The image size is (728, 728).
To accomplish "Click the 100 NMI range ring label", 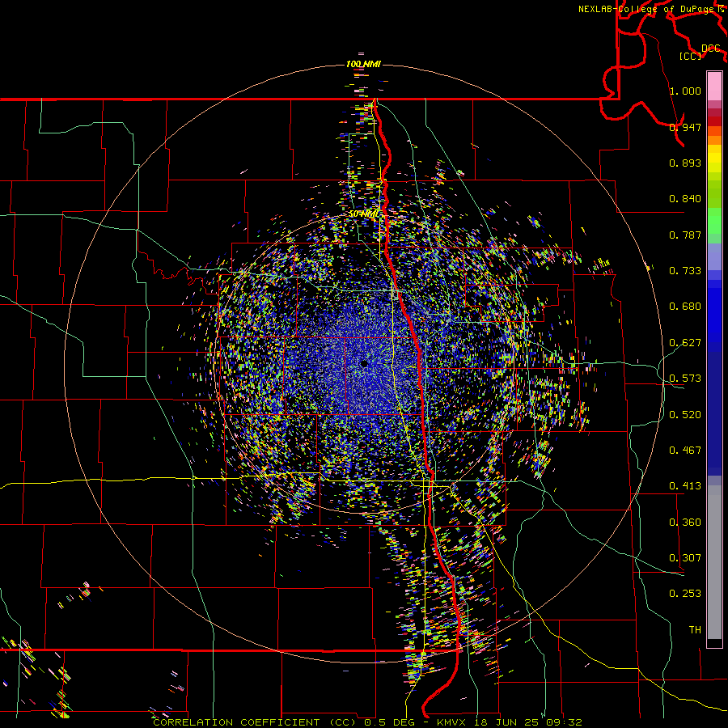I will [363, 64].
